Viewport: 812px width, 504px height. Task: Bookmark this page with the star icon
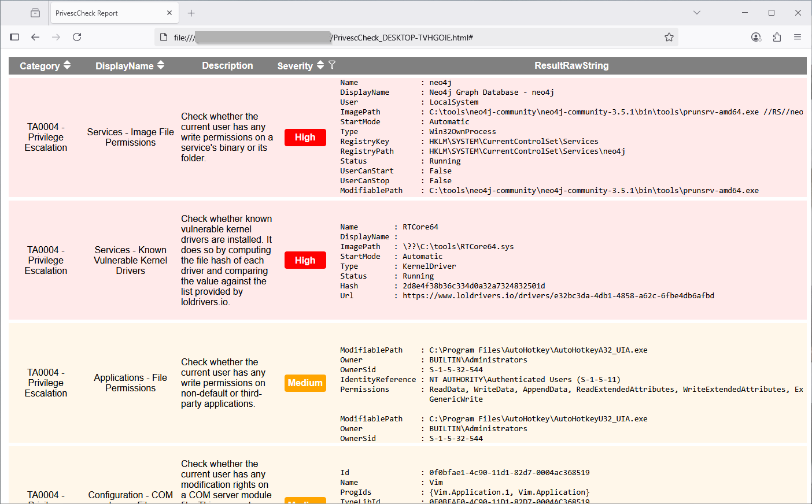tap(669, 36)
